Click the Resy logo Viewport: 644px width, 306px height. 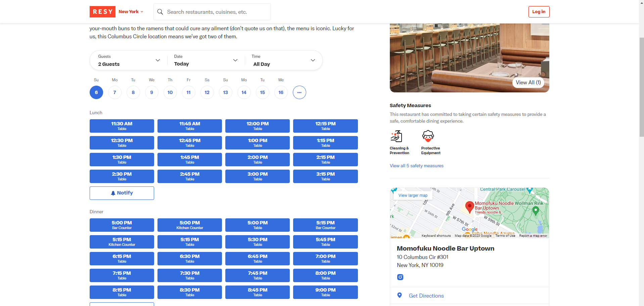click(x=102, y=12)
